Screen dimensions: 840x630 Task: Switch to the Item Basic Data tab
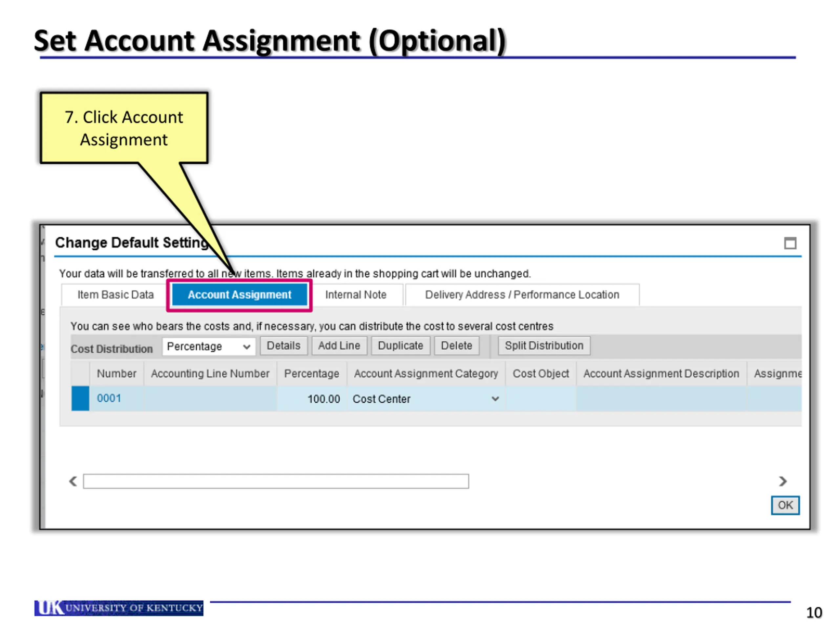pos(115,295)
